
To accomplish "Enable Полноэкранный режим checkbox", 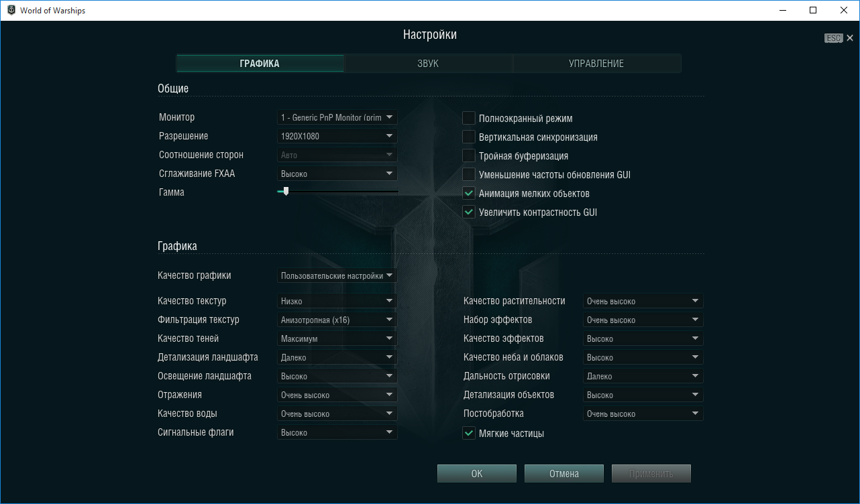I will [x=469, y=119].
